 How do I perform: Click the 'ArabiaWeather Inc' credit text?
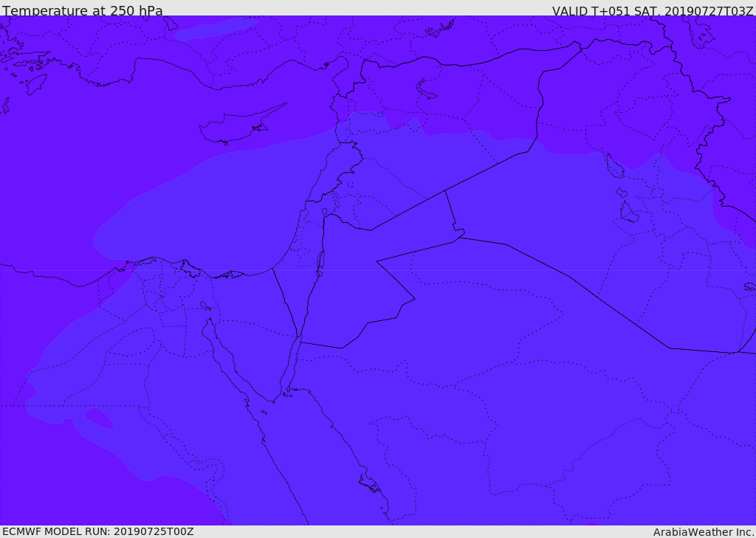click(x=704, y=532)
